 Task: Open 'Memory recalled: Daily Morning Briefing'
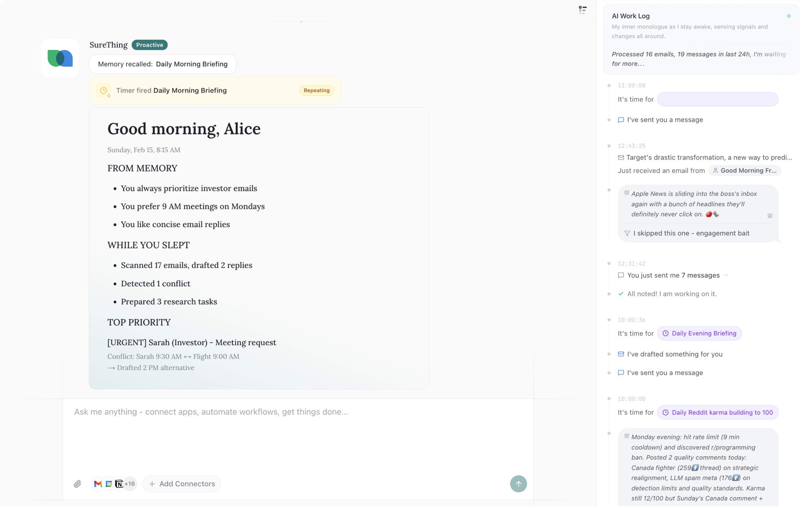pyautogui.click(x=163, y=64)
